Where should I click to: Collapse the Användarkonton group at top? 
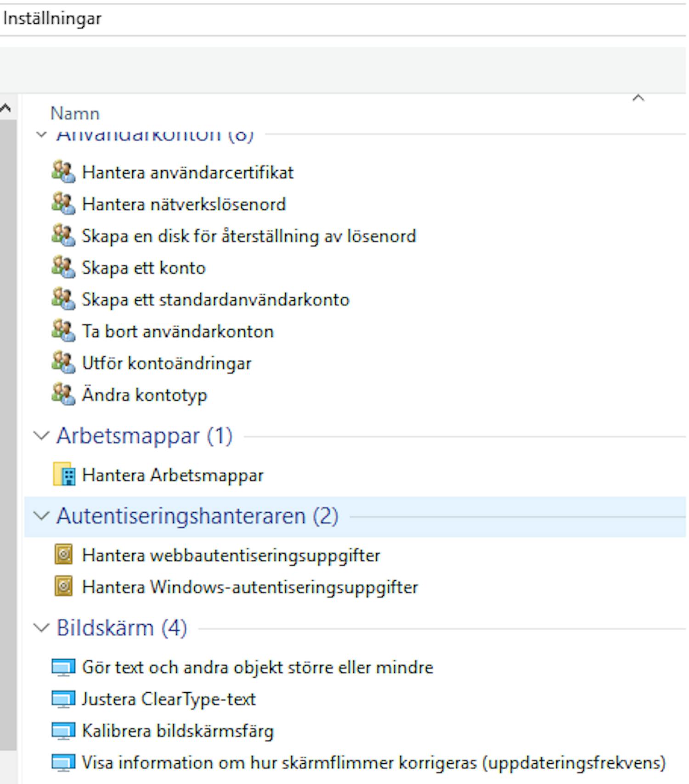point(41,134)
